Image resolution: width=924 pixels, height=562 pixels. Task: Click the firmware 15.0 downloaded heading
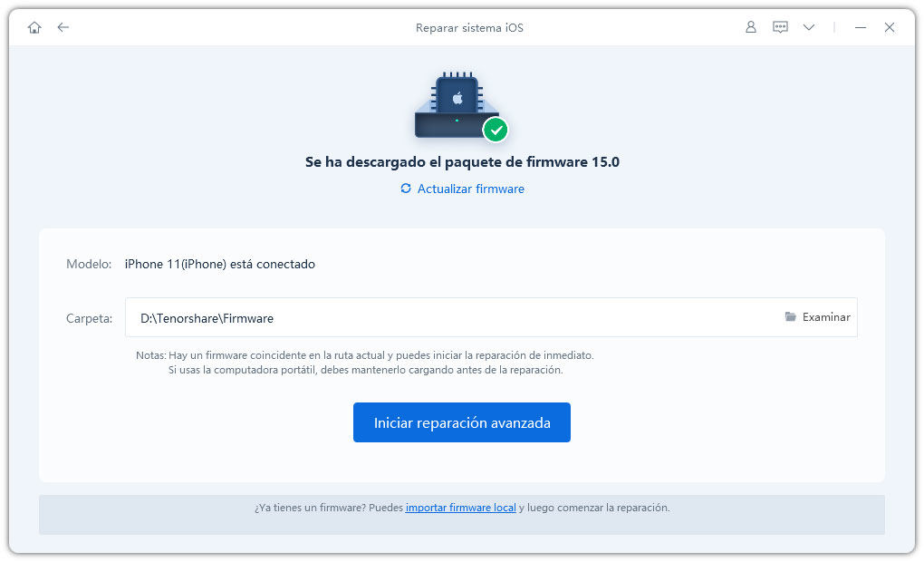[462, 161]
